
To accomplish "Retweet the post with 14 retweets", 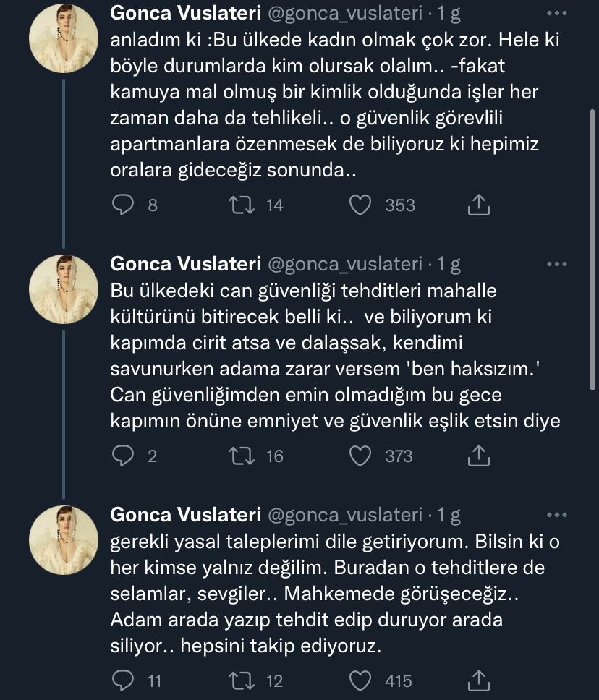I will tap(242, 205).
